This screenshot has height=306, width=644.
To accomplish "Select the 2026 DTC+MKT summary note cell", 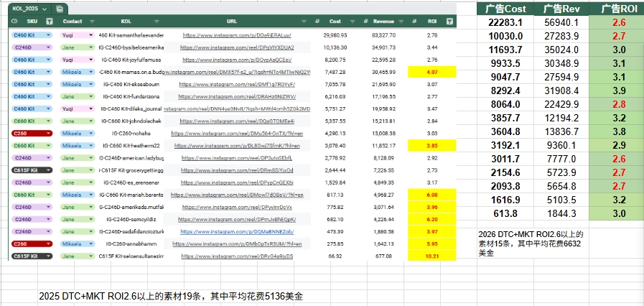I will tap(533, 244).
